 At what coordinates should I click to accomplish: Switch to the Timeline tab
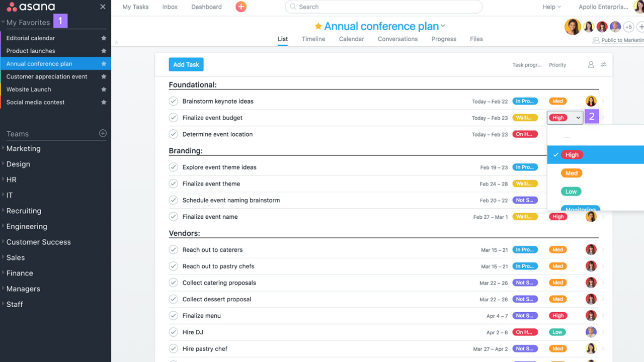pyautogui.click(x=313, y=39)
